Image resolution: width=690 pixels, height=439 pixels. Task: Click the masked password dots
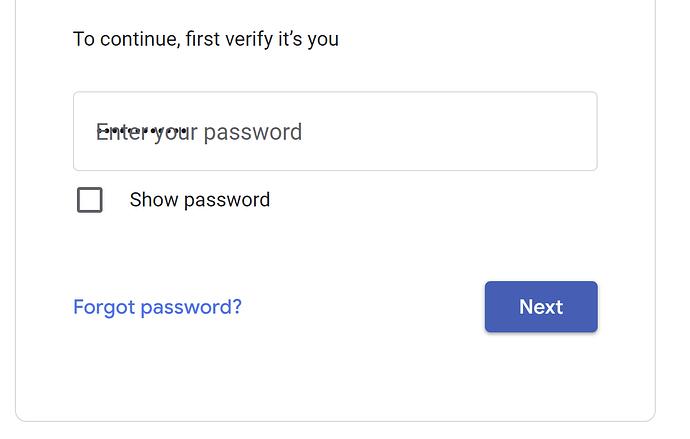(x=141, y=130)
